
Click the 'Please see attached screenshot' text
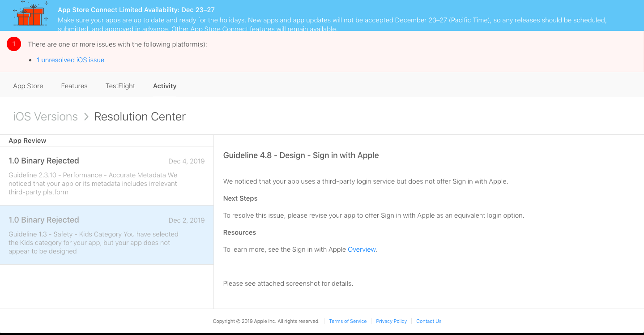coord(288,283)
